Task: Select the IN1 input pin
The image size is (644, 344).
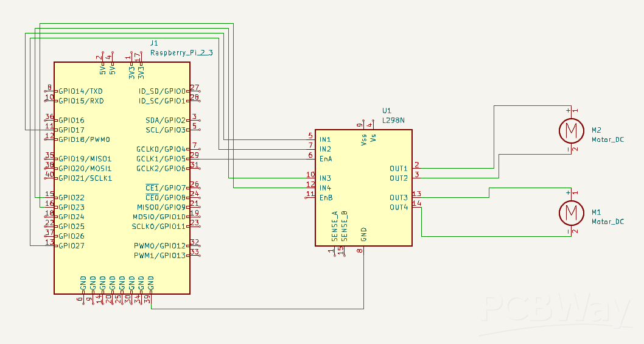Action: (x=325, y=140)
